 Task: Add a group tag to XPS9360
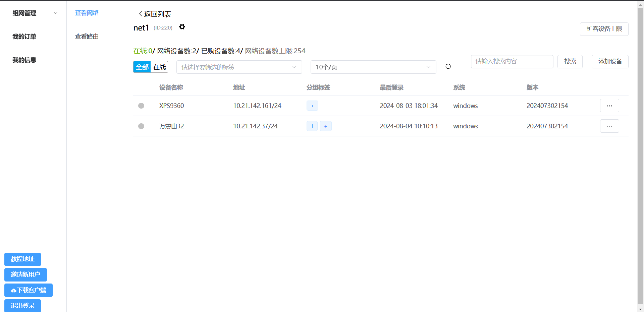[x=312, y=106]
